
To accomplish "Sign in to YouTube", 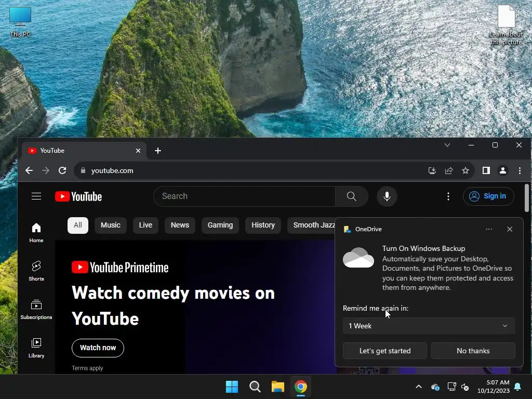I will click(x=488, y=196).
